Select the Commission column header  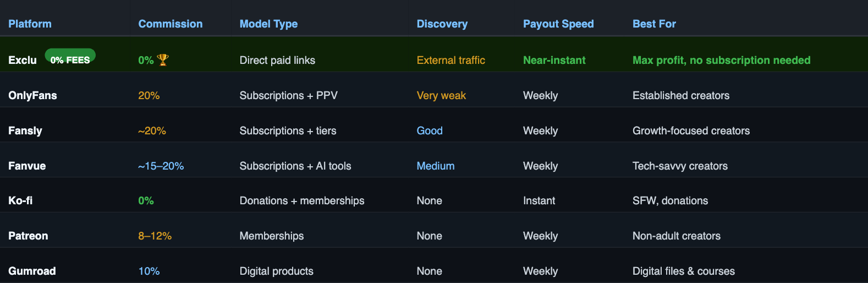point(170,24)
